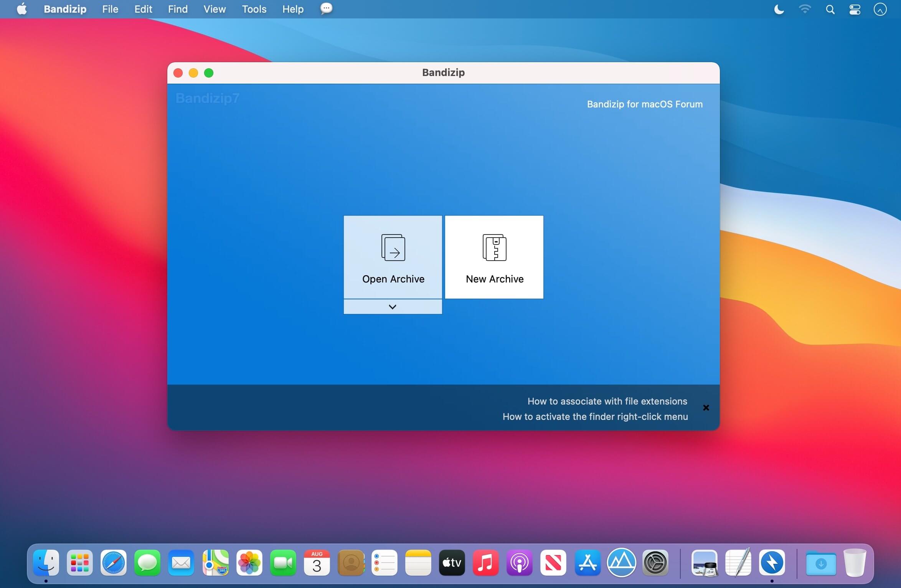Image resolution: width=901 pixels, height=588 pixels.
Task: Open the Find menu
Action: pos(178,9)
